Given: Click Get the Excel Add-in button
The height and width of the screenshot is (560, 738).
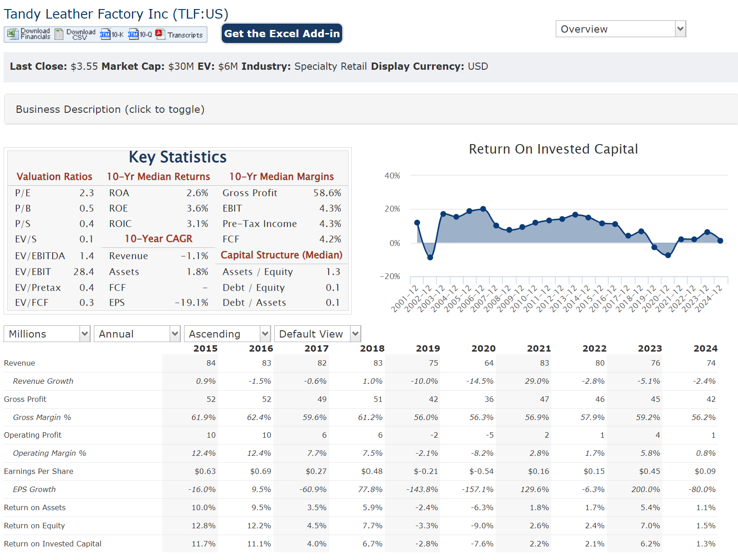Looking at the screenshot, I should point(282,34).
